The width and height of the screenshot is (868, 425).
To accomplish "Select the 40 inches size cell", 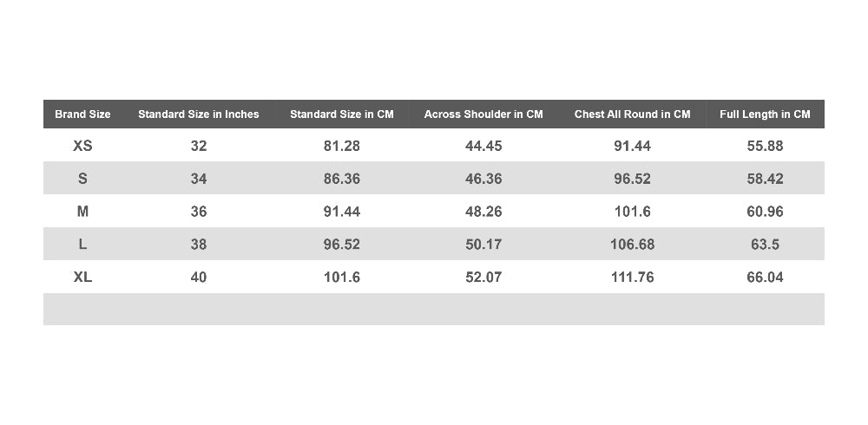I will tap(198, 277).
